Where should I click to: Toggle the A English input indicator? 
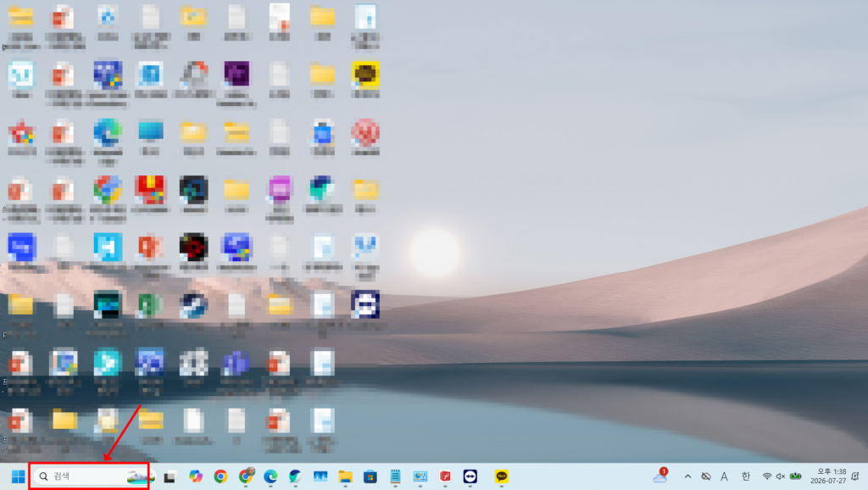[x=724, y=476]
